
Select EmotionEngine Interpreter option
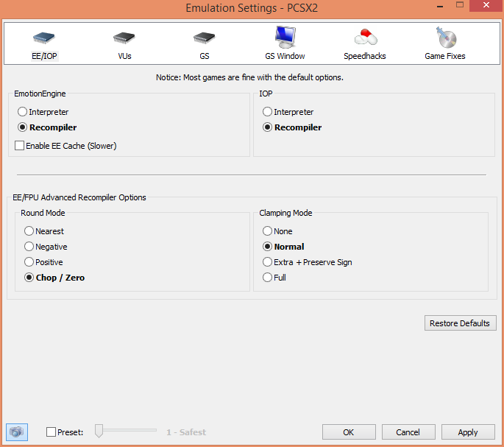click(x=43, y=112)
